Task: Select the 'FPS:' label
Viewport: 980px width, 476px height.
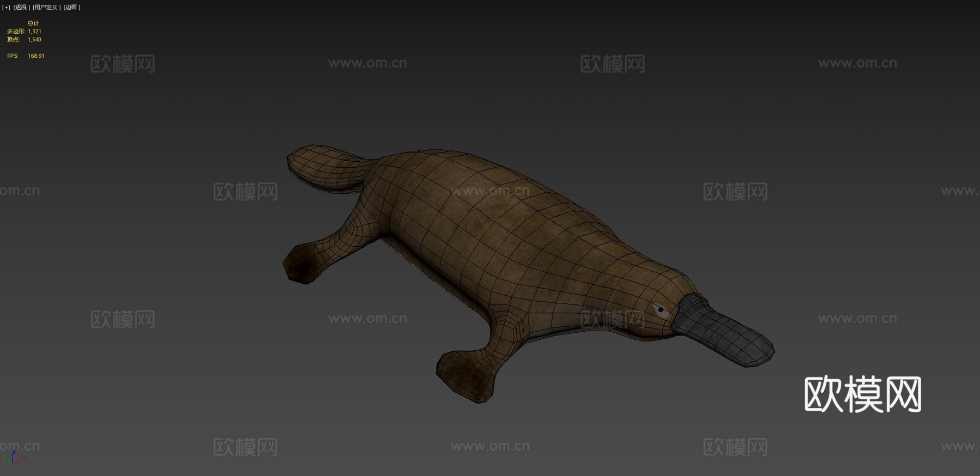Action: (13, 56)
